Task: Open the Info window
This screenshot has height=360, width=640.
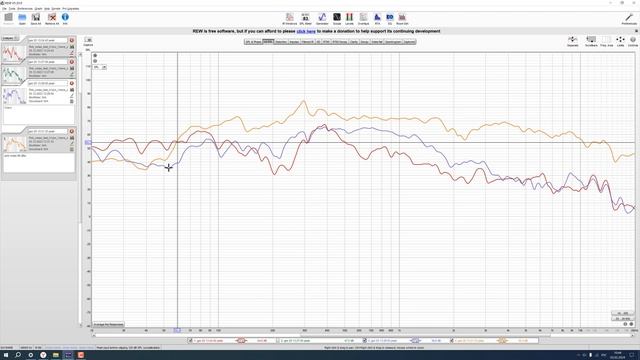Action: (65, 18)
